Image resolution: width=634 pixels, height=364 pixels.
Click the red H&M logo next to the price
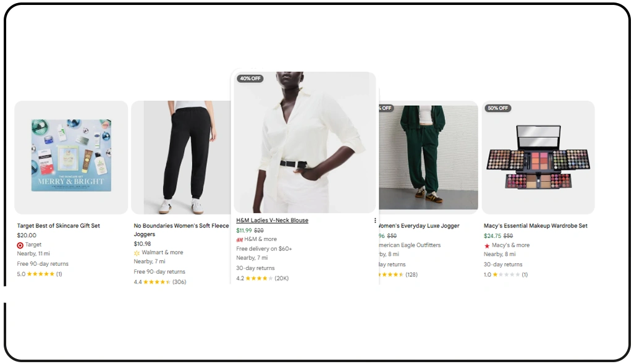click(239, 239)
